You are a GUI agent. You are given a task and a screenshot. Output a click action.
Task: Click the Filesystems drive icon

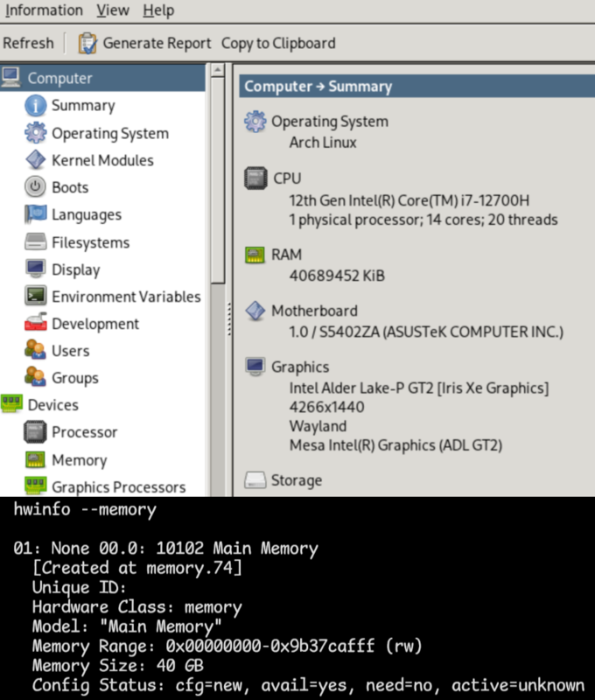pos(35,242)
